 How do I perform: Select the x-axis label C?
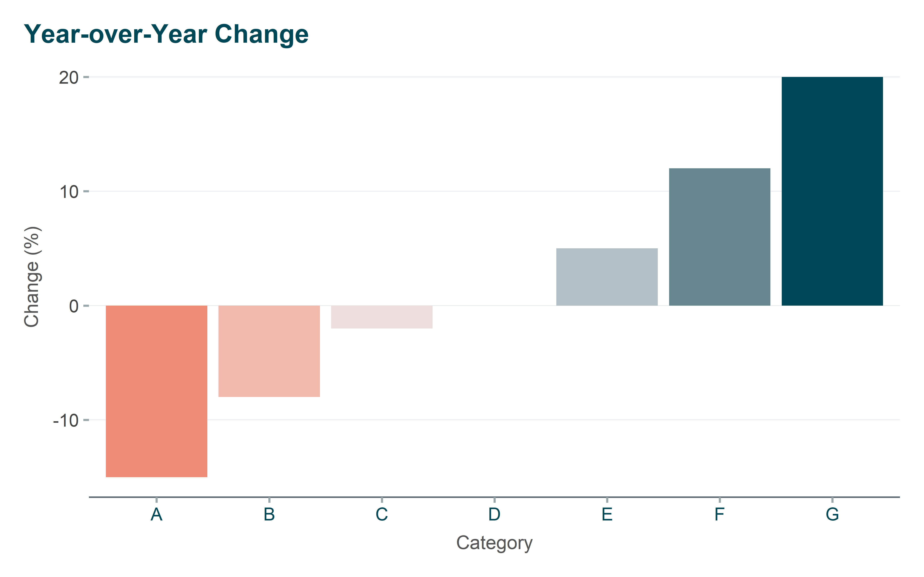tap(382, 514)
